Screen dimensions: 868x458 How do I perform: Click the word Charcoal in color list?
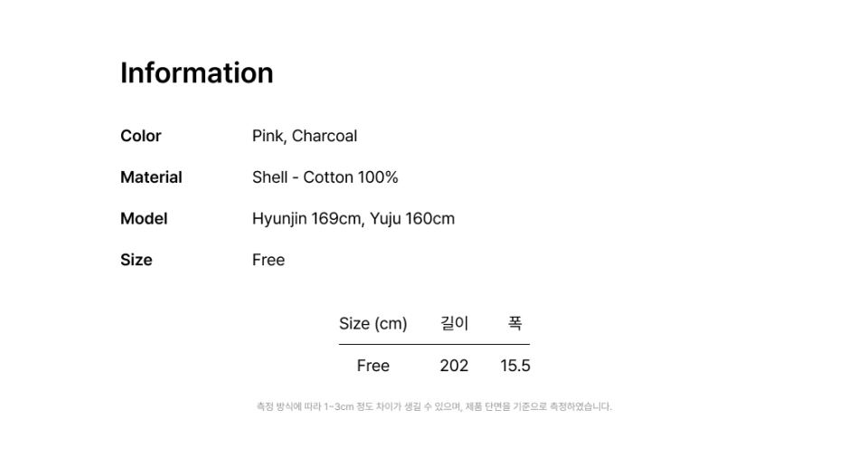point(325,136)
